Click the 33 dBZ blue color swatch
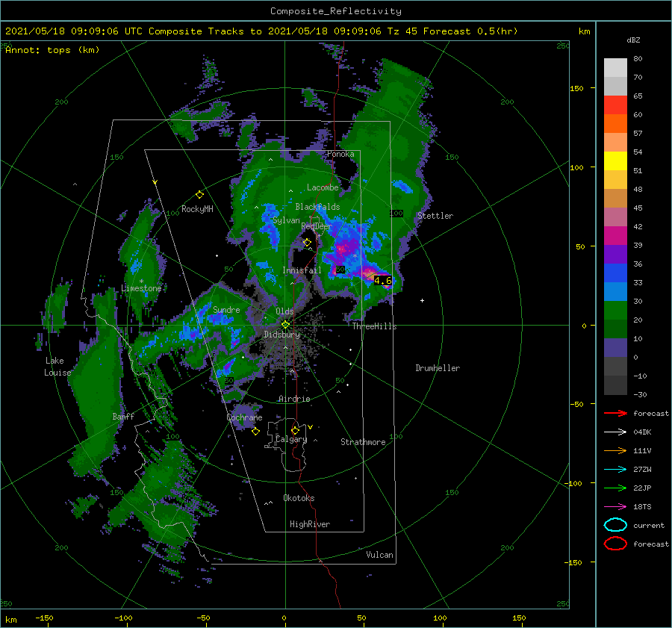672x628 pixels. 615,273
